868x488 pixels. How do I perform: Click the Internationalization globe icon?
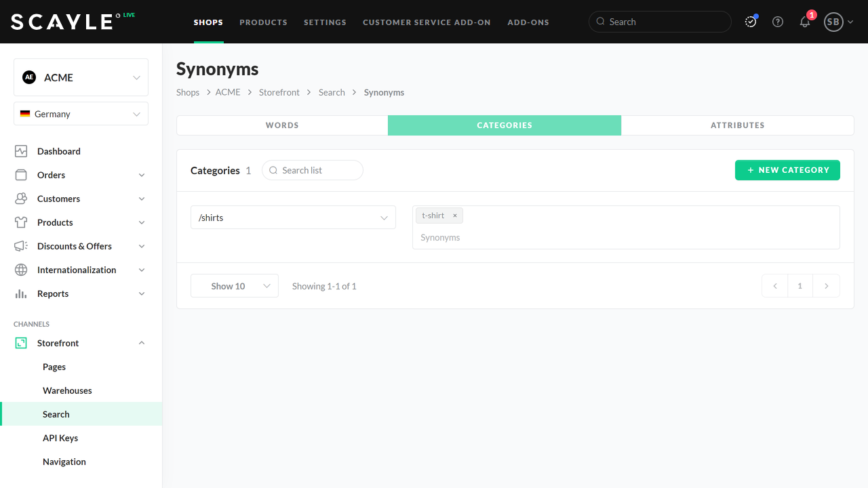click(x=21, y=270)
